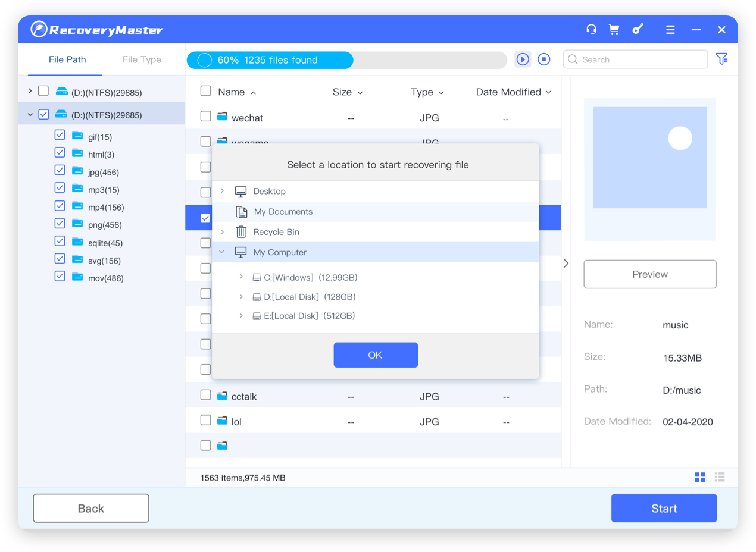Stop the scan using the stop icon
The width and height of the screenshot is (756, 552).
point(543,59)
